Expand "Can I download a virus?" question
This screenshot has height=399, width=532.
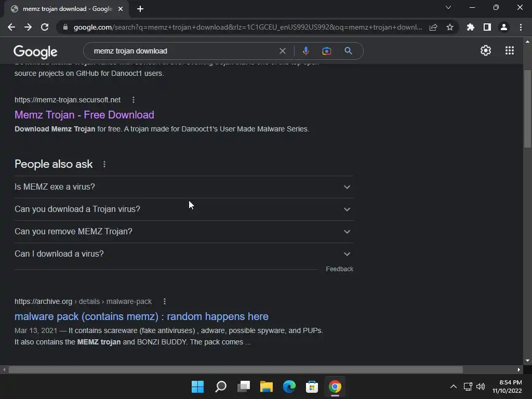(183, 254)
